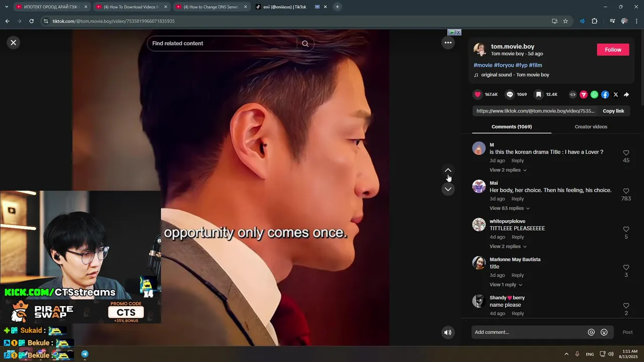644x362 pixels.
Task: Mention a user with the @ icon
Action: (591, 332)
